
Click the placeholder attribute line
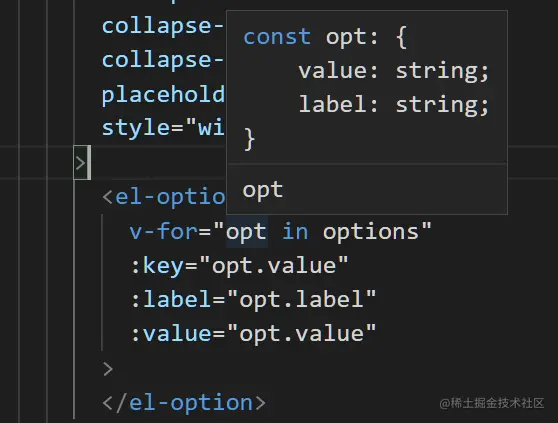(x=163, y=94)
